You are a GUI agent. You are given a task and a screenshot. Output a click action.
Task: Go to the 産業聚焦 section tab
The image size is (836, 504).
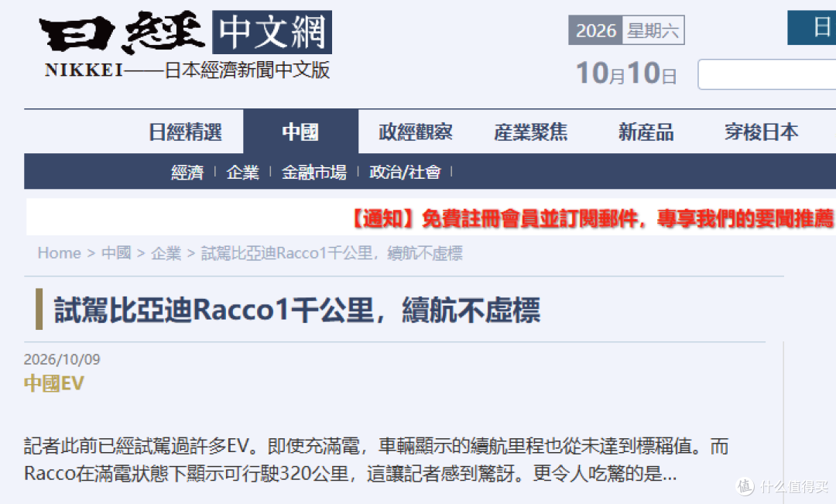[530, 132]
